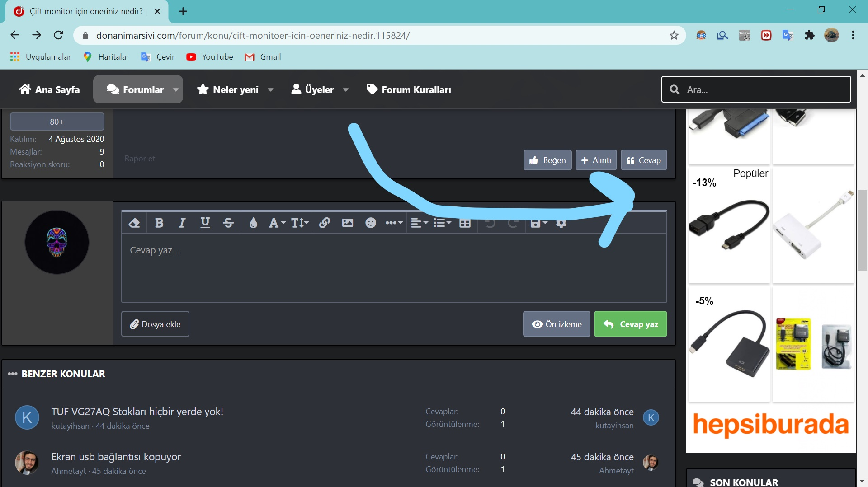Open the 'Çevir' translate bookmark
This screenshot has width=868, height=487.
[158, 57]
